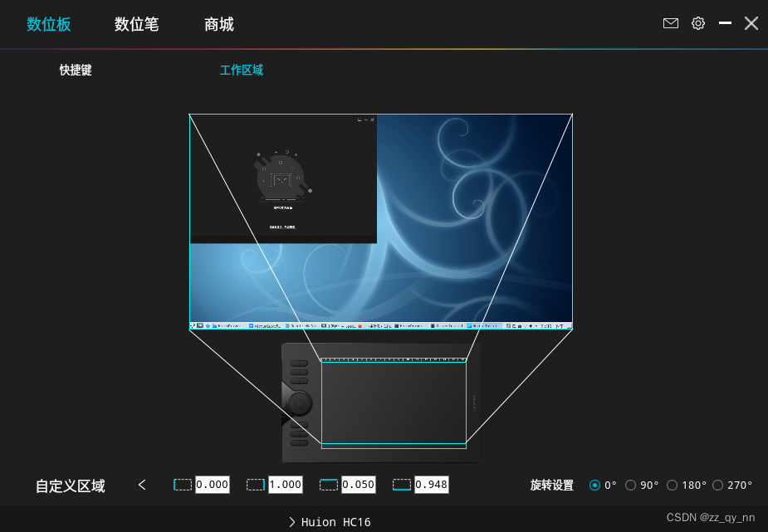Screen dimensions: 768x532
Task: Select the 90° rotation option
Action: pos(630,485)
